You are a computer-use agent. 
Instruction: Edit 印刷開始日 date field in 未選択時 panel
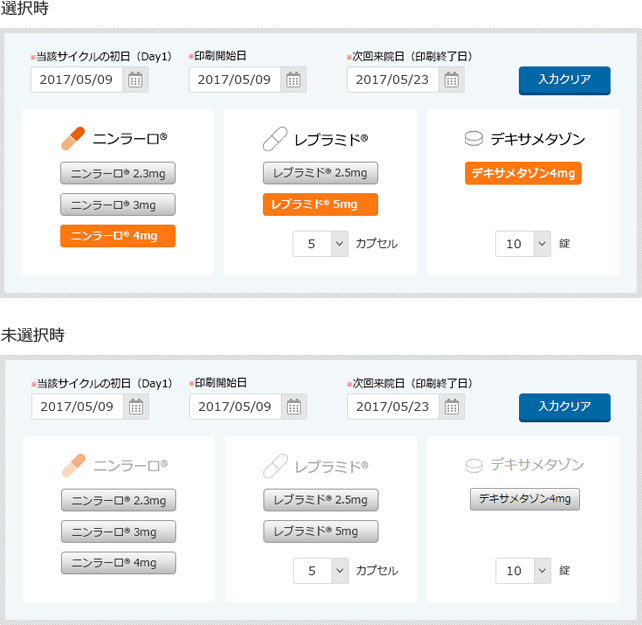(x=235, y=407)
